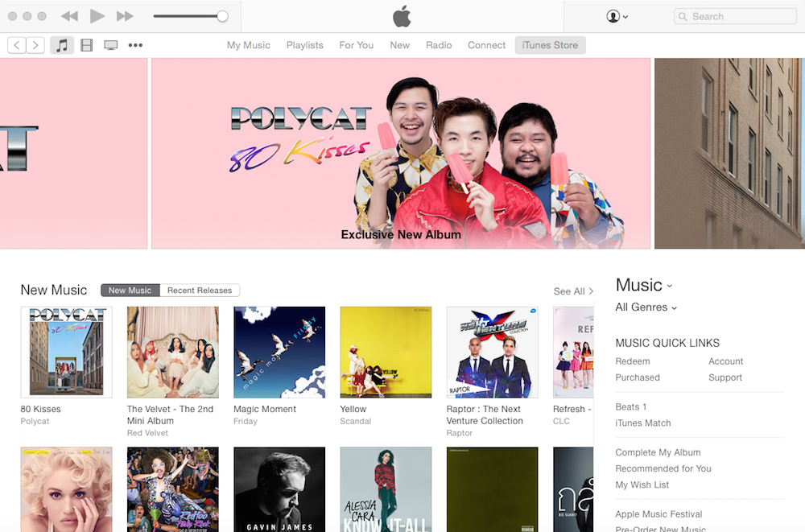Open the blonde woman album cover
Image resolution: width=805 pixels, height=532 pixels.
[66, 489]
